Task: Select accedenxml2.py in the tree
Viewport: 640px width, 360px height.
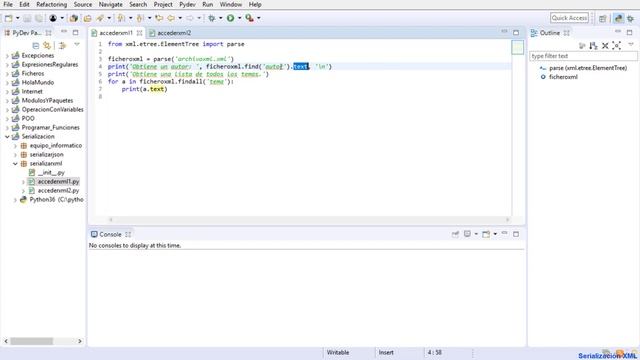Action: click(58, 191)
